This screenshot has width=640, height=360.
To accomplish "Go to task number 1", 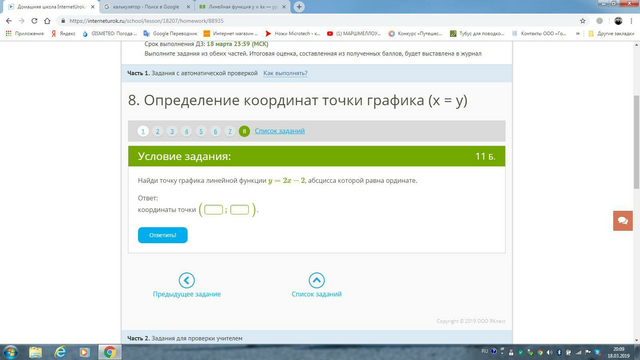I will tap(143, 131).
